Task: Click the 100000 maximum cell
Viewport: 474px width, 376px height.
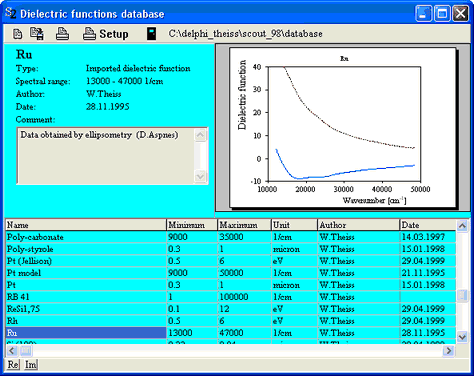Action: pos(244,297)
